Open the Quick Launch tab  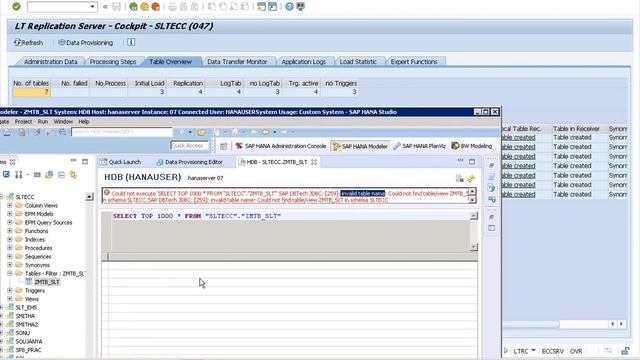pos(120,162)
